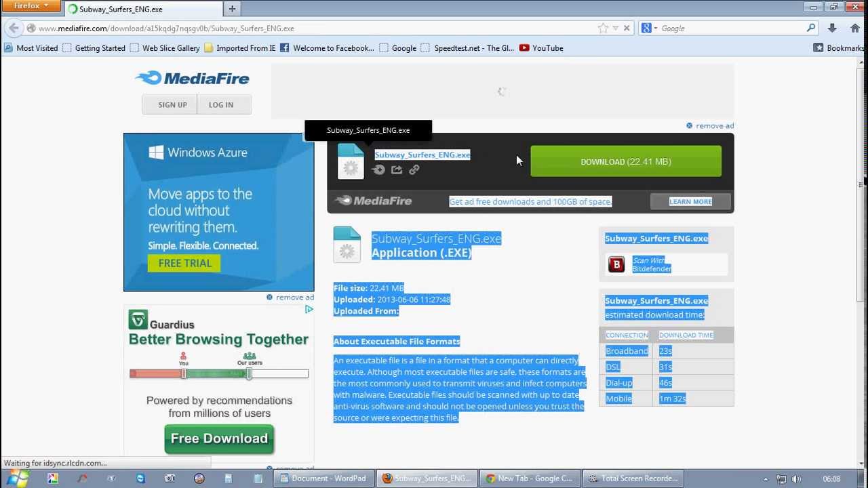868x488 pixels.
Task: Click the file icon beside the Download button
Action: (351, 161)
